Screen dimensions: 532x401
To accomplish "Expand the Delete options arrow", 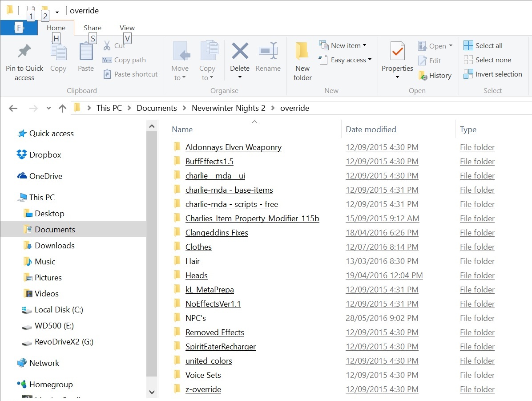I will tap(240, 77).
